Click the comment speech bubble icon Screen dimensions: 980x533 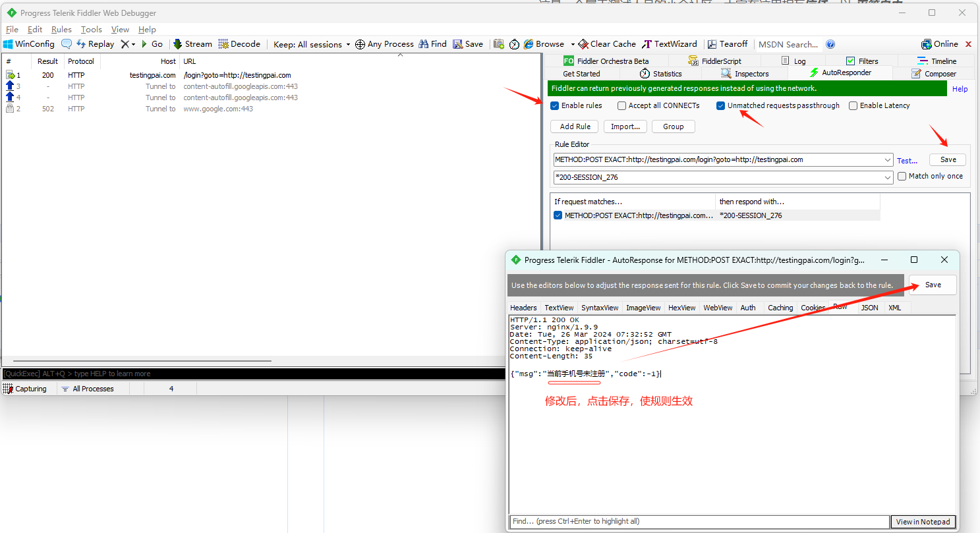pos(67,44)
